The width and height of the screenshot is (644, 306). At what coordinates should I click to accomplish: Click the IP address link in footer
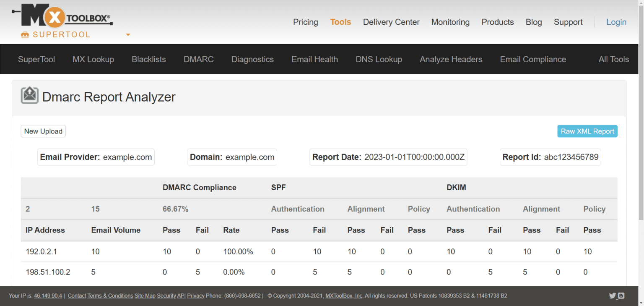[48, 296]
